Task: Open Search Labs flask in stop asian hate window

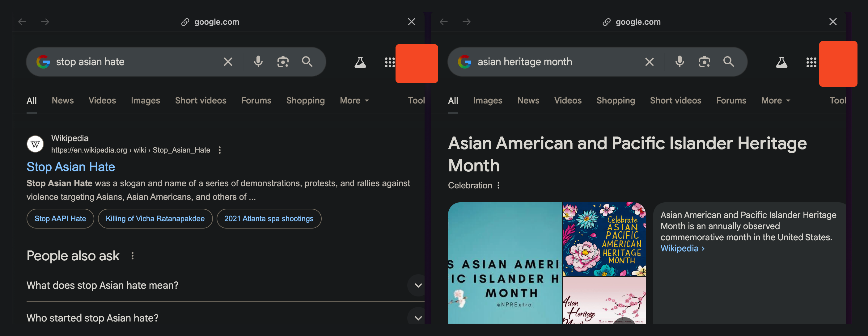Action: click(x=360, y=62)
